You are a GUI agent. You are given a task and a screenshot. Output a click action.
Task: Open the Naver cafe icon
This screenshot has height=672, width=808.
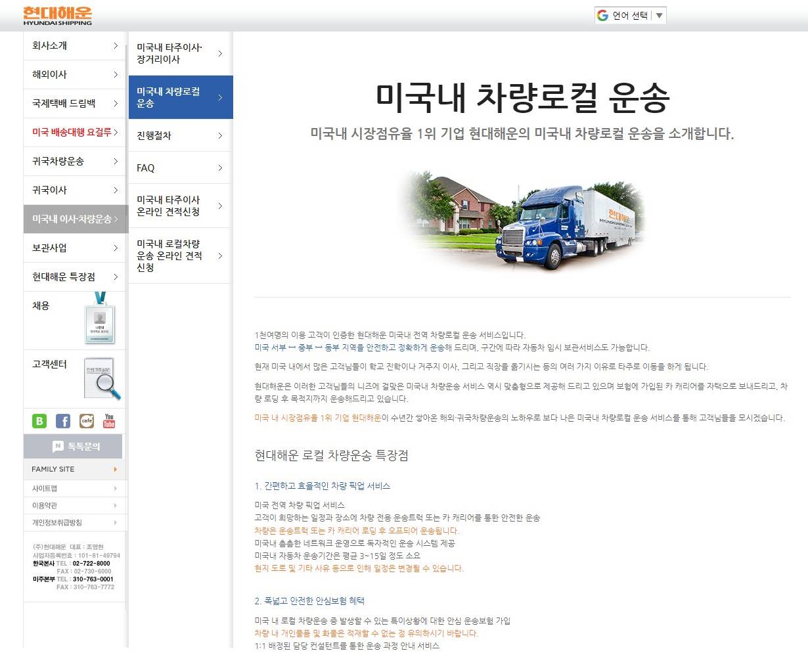(x=87, y=420)
